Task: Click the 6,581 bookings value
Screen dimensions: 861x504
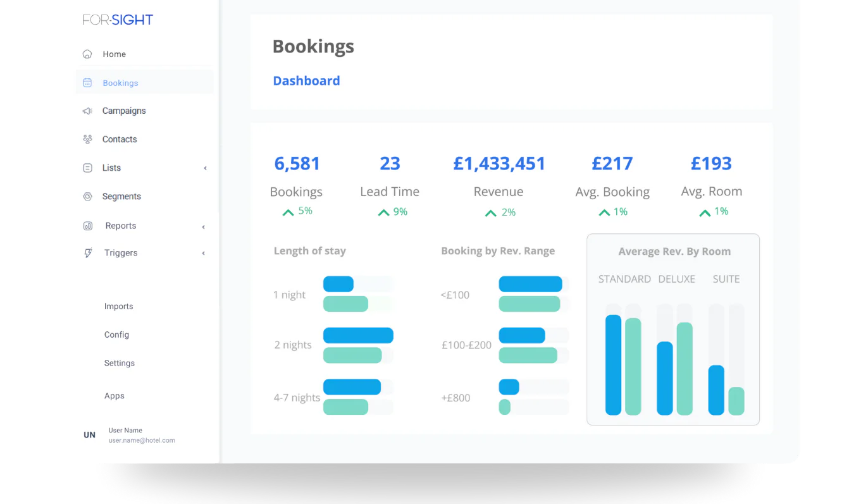Action: [x=297, y=164]
